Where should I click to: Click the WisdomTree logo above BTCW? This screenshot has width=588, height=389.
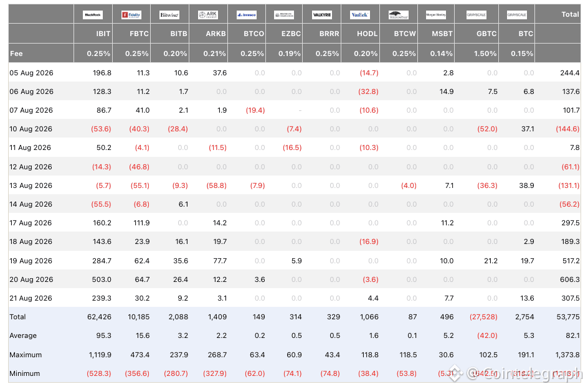398,14
